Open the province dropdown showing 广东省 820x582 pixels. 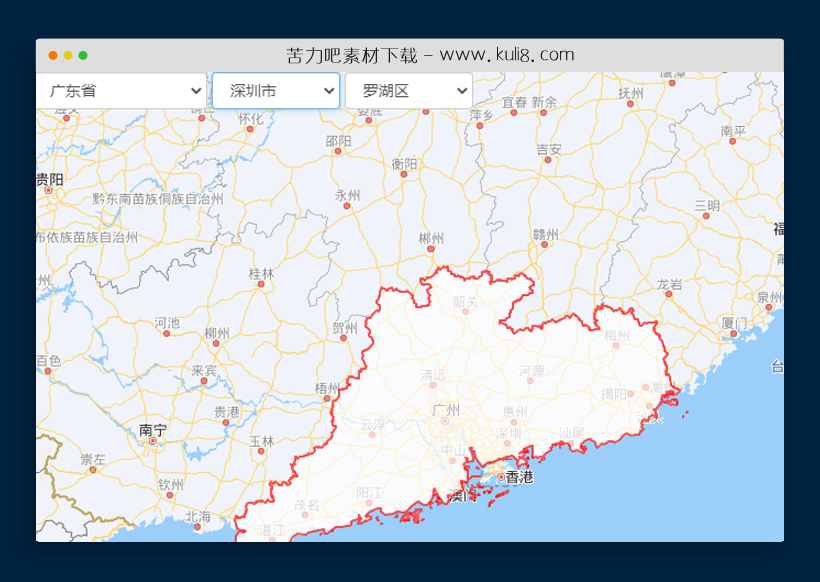tap(122, 90)
